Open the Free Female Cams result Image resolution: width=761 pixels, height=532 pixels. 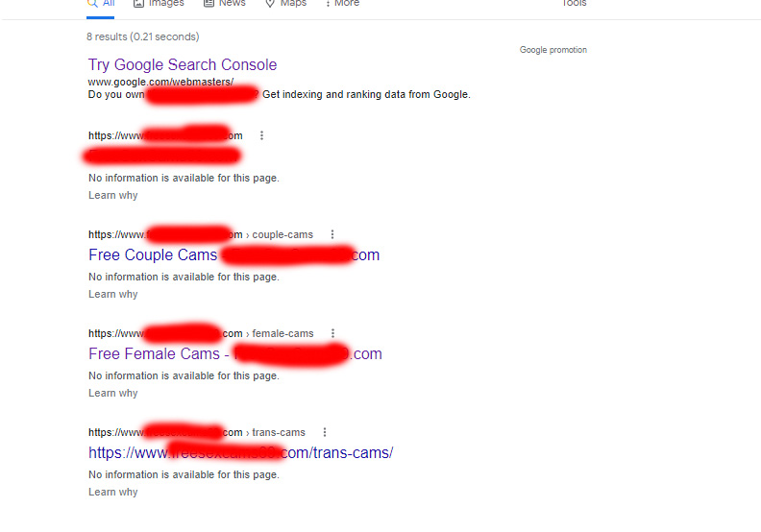[x=235, y=354]
